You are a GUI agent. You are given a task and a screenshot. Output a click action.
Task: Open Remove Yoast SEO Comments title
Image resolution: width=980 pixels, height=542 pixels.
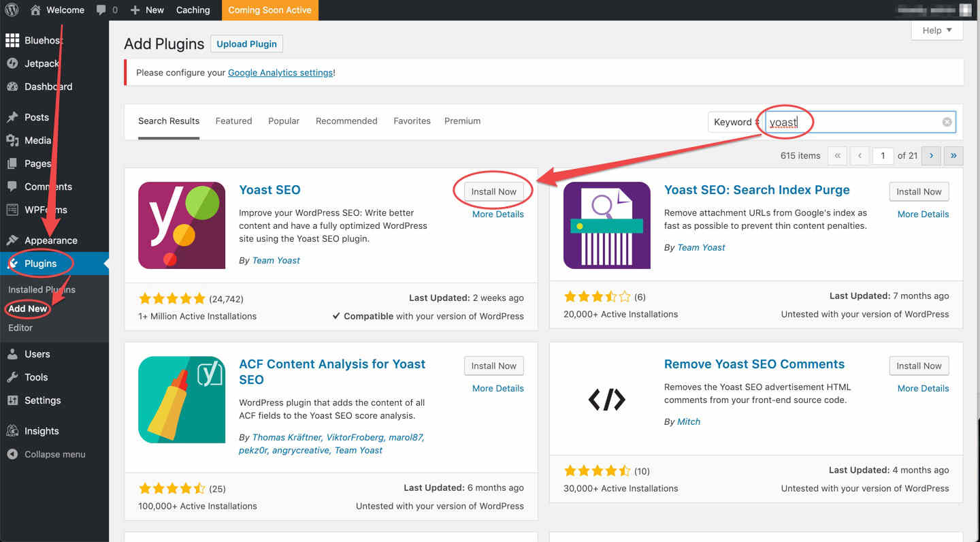click(754, 364)
